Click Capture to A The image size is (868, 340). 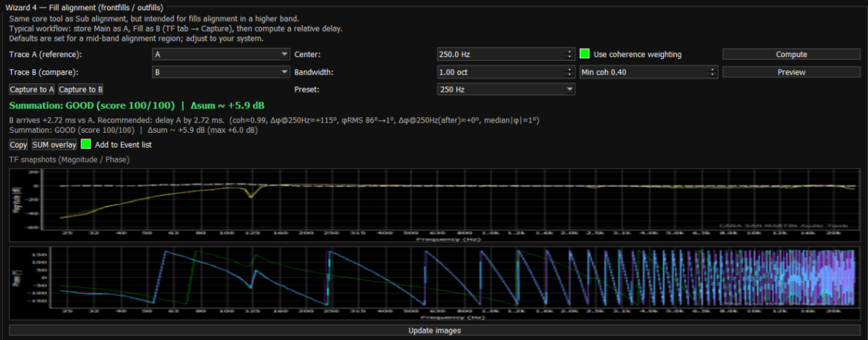point(33,89)
